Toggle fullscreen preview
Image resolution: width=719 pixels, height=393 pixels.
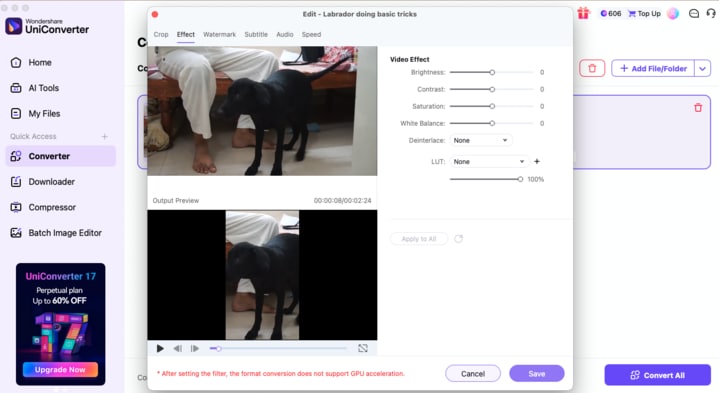pyautogui.click(x=363, y=349)
